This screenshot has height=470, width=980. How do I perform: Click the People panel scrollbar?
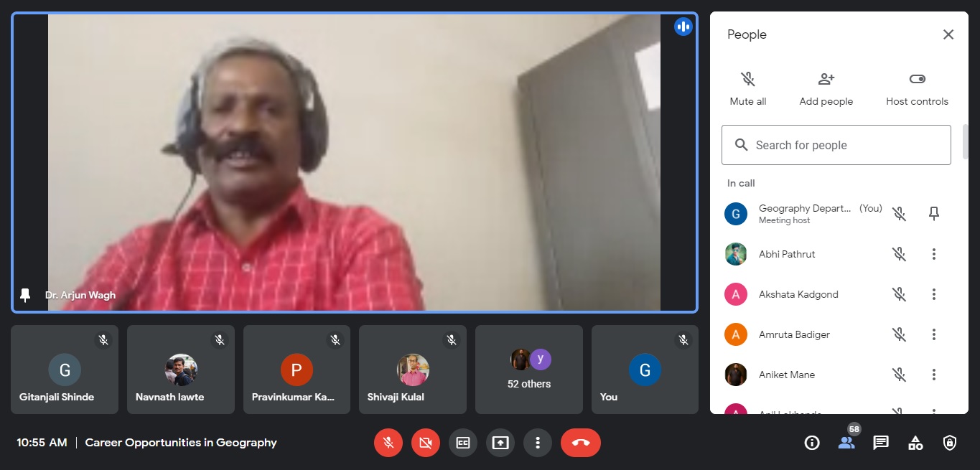coord(965,142)
